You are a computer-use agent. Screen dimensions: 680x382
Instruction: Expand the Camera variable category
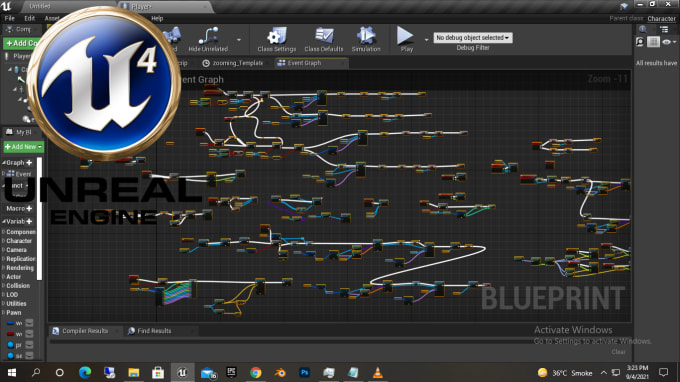tap(16, 250)
